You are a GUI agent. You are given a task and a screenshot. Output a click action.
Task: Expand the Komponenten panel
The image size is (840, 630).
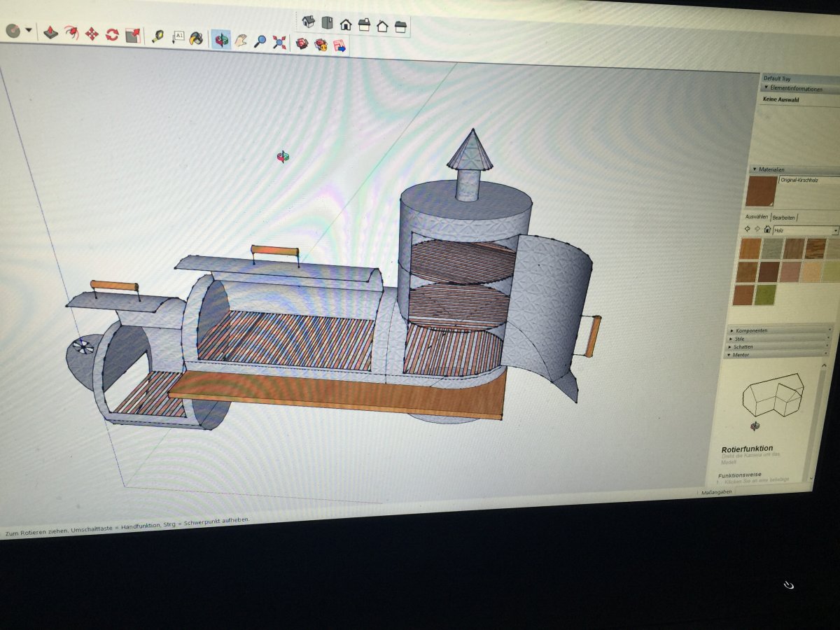[x=732, y=330]
